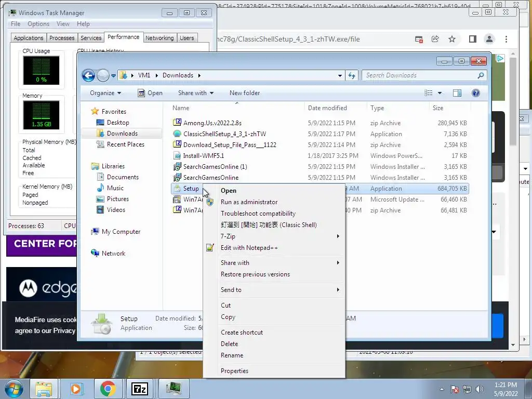Select the Install-WMF5.1 script icon
This screenshot has width=532, height=399.
click(177, 156)
